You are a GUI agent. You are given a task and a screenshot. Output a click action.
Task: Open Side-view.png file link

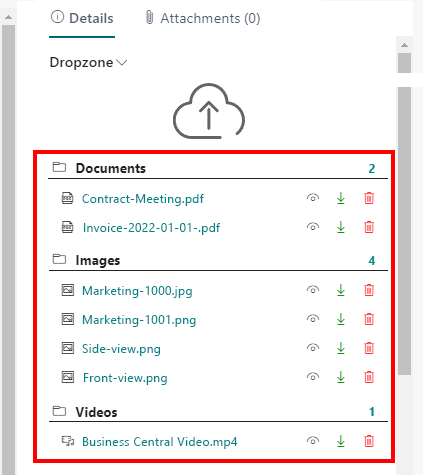pyautogui.click(x=121, y=349)
